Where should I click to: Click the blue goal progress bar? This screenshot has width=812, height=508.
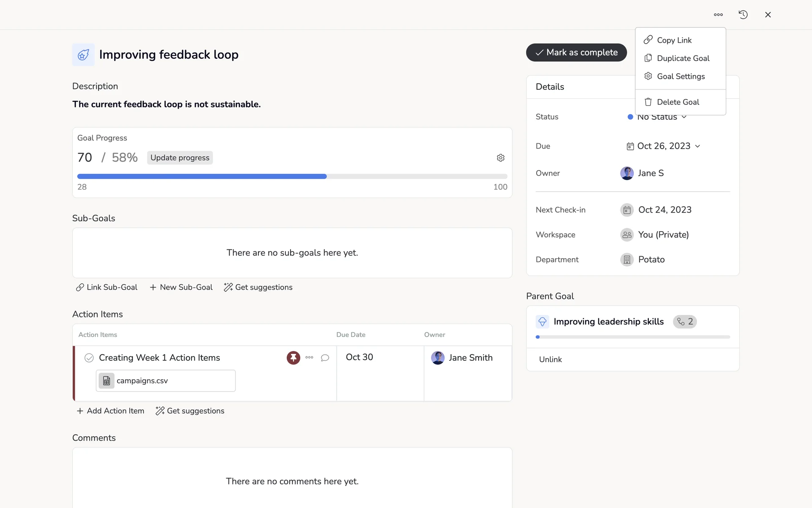point(202,177)
